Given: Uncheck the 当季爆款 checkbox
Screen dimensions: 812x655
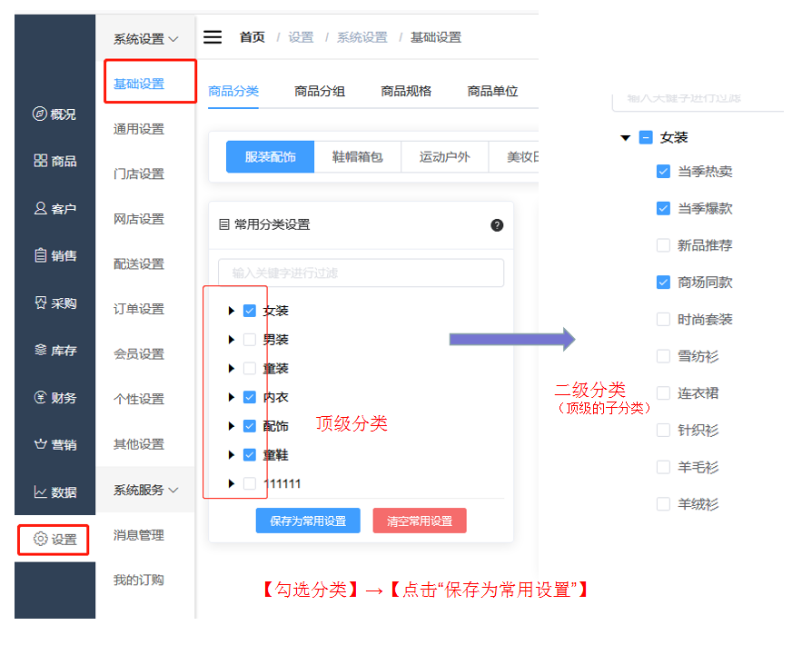Looking at the screenshot, I should 663,209.
